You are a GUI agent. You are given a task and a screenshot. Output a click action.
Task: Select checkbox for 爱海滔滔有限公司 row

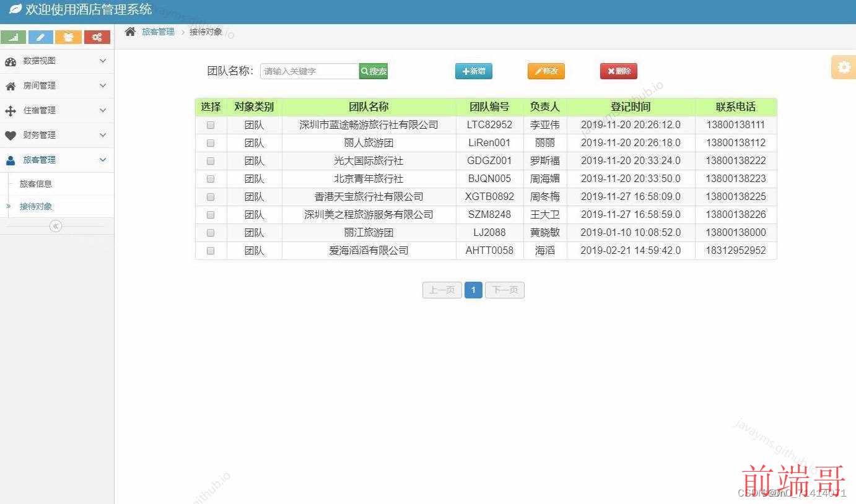point(211,251)
